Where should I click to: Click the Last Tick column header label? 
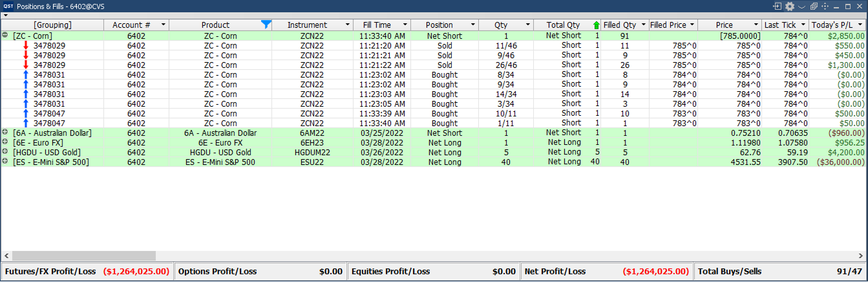tap(780, 25)
